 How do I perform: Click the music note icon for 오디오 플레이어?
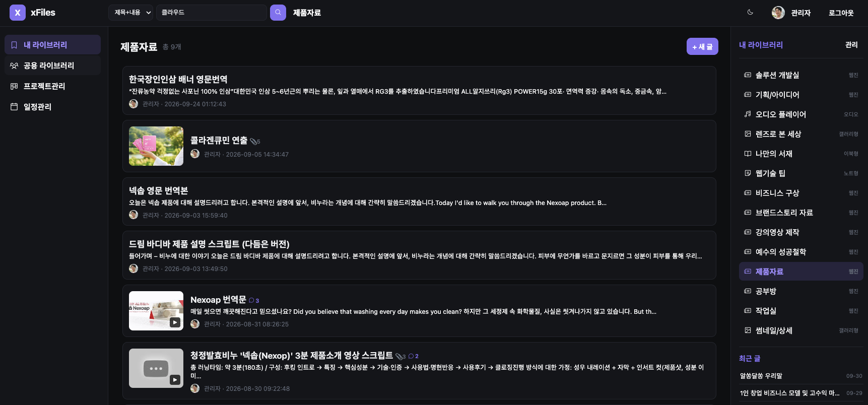pyautogui.click(x=748, y=114)
